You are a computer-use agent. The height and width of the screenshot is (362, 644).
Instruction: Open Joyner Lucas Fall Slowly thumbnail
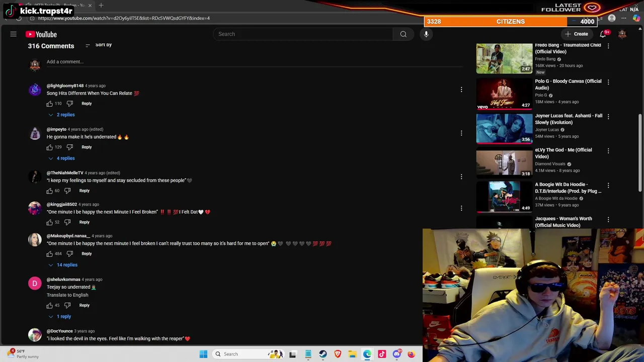(x=504, y=128)
